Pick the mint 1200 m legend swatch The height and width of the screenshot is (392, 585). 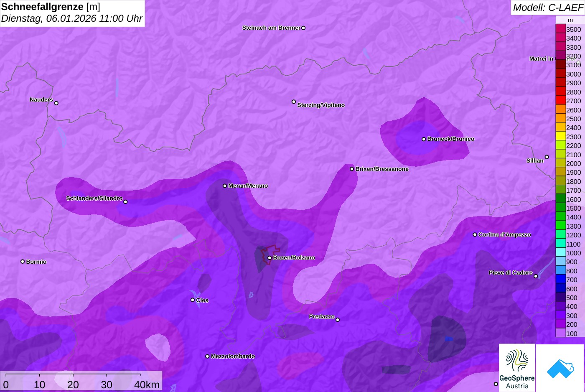tap(561, 234)
